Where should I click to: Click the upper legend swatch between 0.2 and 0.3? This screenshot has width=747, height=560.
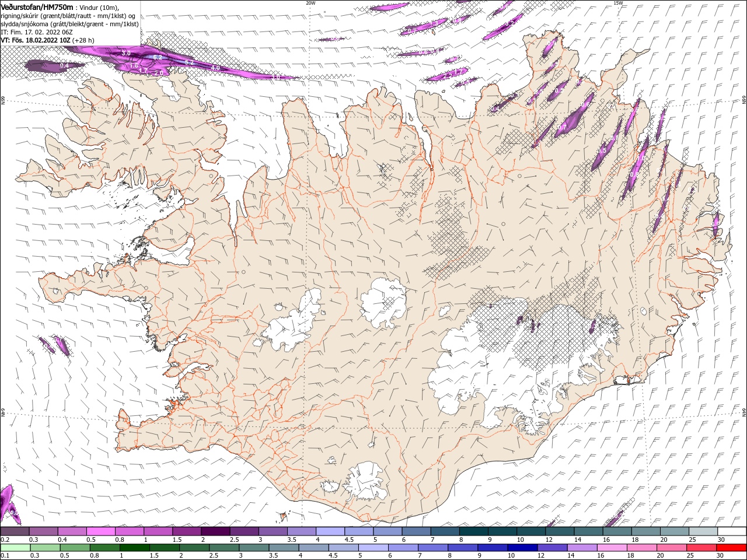15,531
